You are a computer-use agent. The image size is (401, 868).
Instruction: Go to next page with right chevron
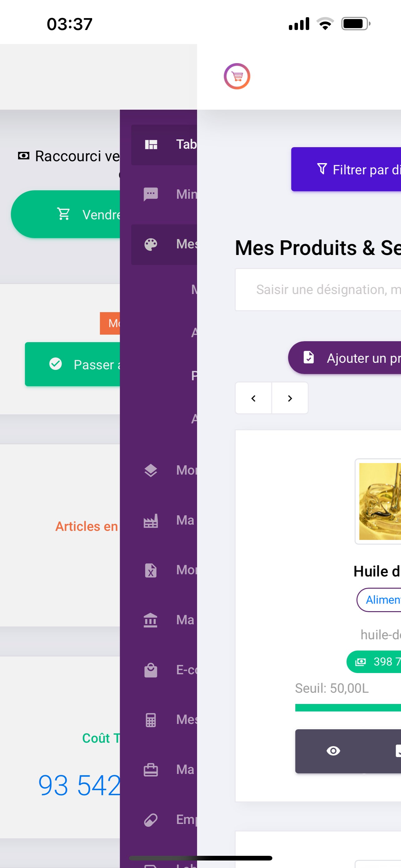290,398
